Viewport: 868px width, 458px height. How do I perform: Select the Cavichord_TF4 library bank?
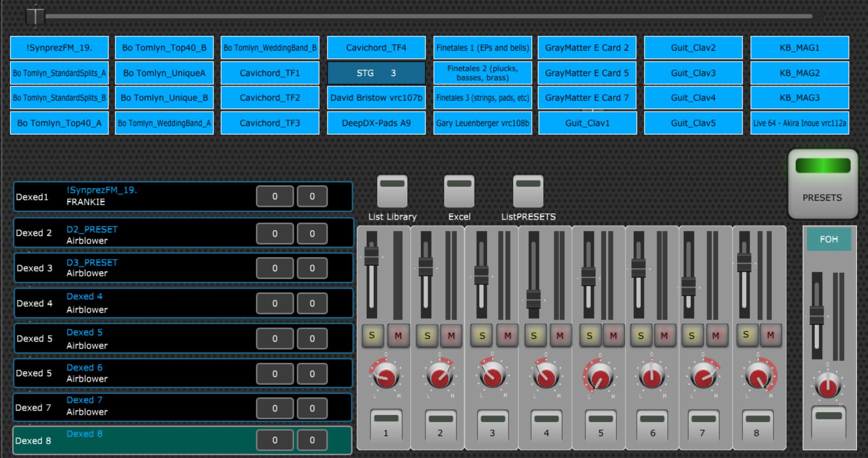pyautogui.click(x=376, y=48)
